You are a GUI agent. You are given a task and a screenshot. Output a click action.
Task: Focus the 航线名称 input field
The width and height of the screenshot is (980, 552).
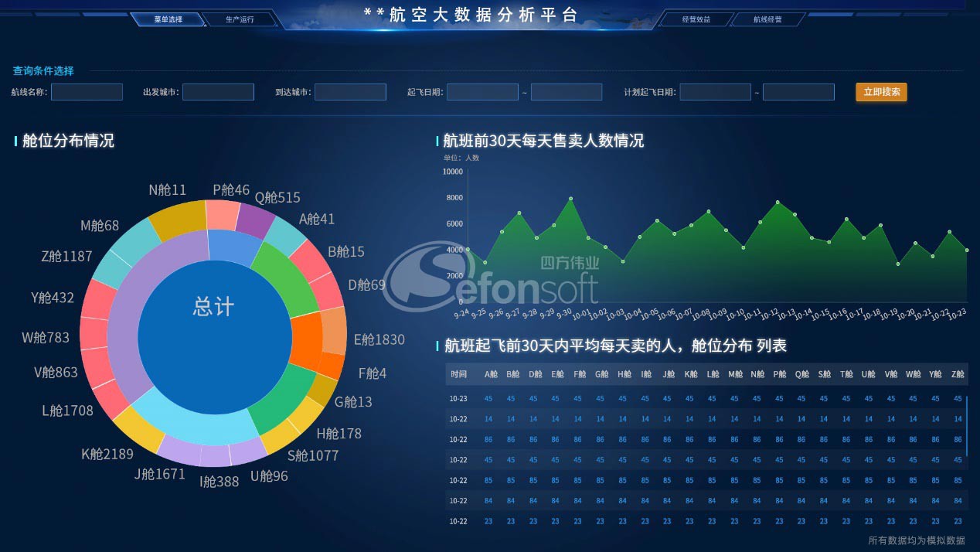tap(87, 92)
